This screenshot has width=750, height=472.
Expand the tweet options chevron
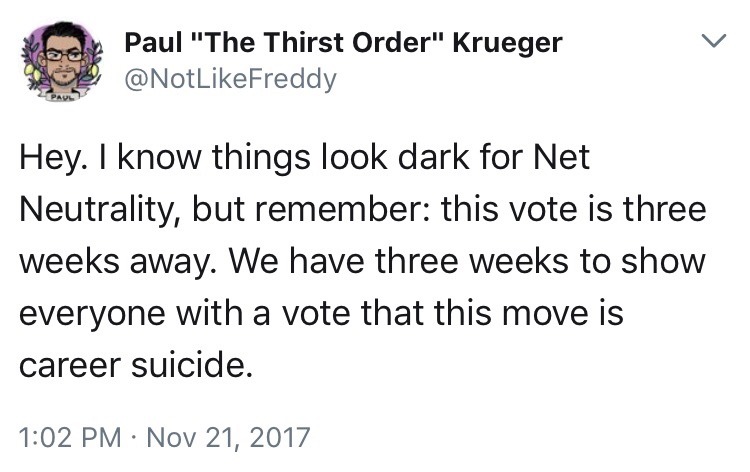point(710,43)
